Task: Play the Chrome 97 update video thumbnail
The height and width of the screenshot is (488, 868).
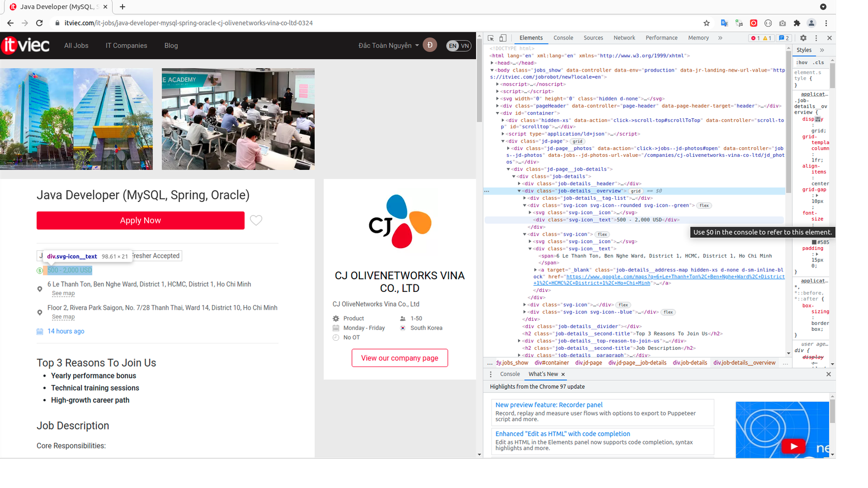Action: [x=794, y=446]
